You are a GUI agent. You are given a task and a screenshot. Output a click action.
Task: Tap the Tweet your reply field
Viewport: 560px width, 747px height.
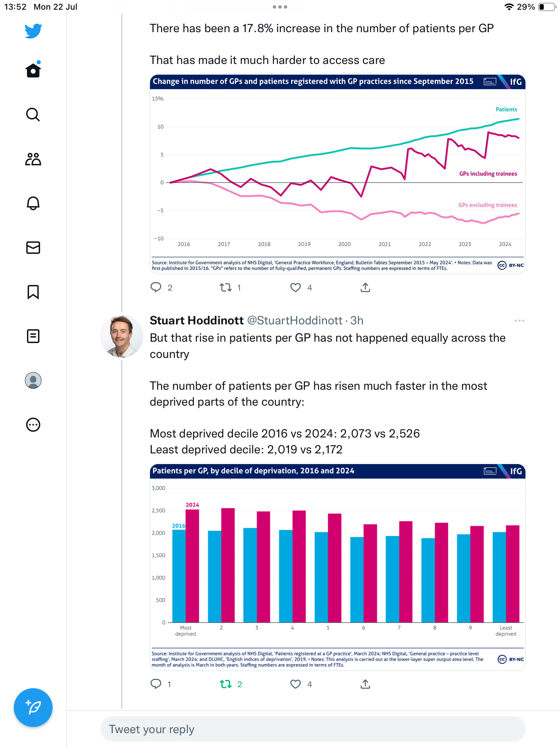[313, 729]
